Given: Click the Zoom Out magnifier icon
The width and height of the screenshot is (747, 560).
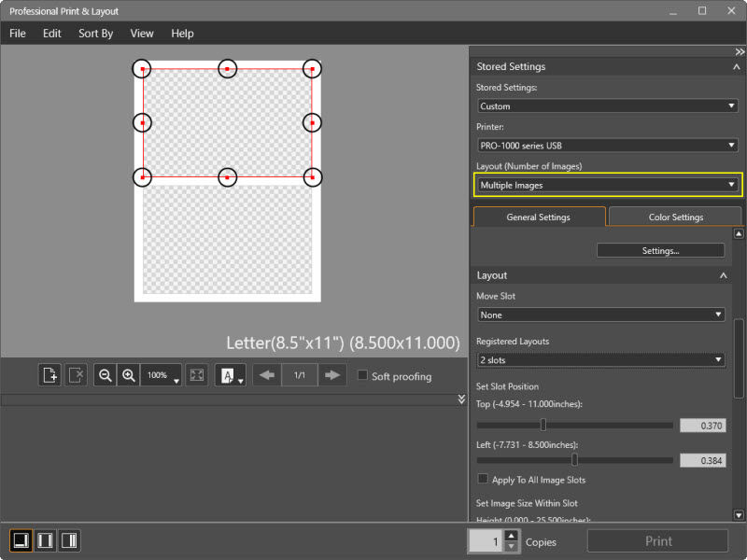Looking at the screenshot, I should [x=105, y=375].
